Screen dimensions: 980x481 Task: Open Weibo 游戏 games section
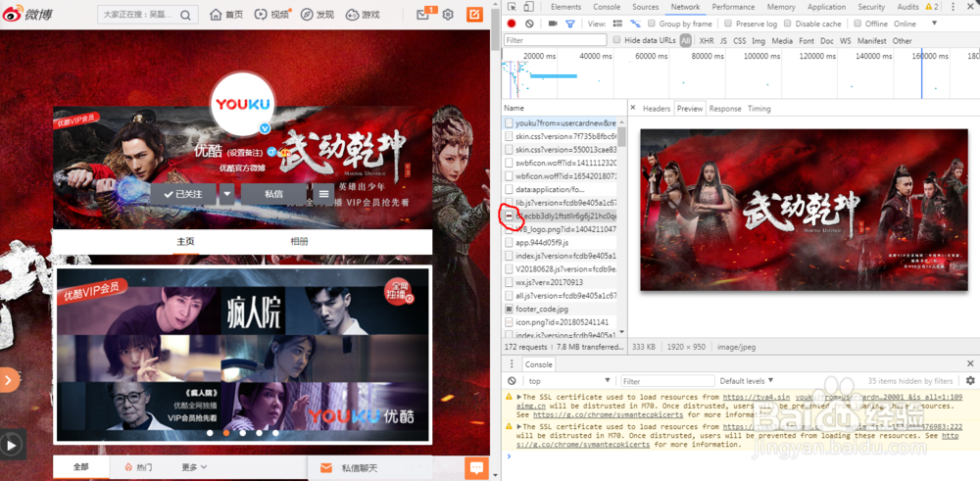click(364, 15)
